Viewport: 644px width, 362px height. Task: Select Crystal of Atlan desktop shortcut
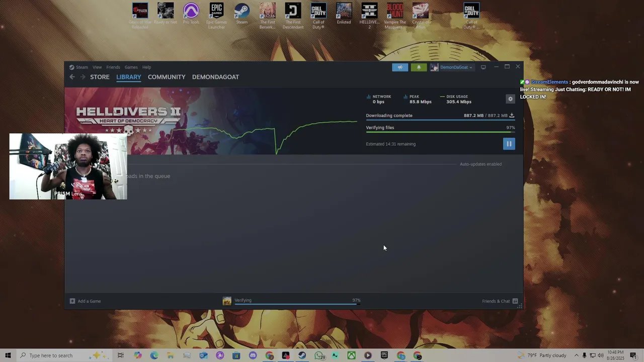(421, 16)
